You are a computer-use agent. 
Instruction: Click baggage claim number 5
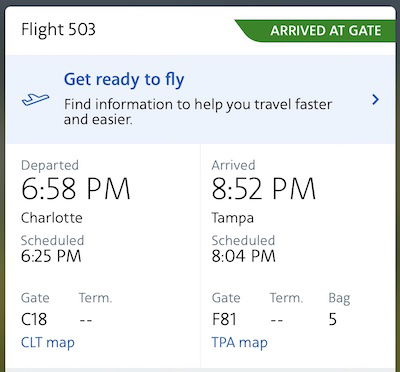pos(332,320)
